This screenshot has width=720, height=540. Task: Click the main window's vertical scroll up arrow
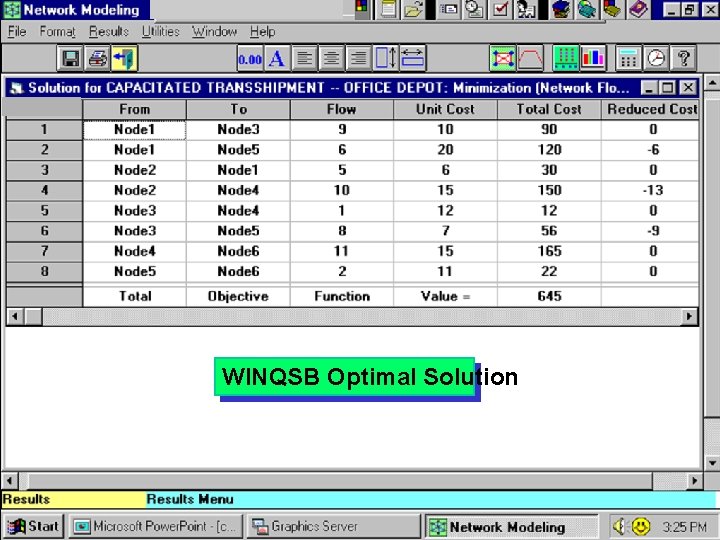(712, 83)
